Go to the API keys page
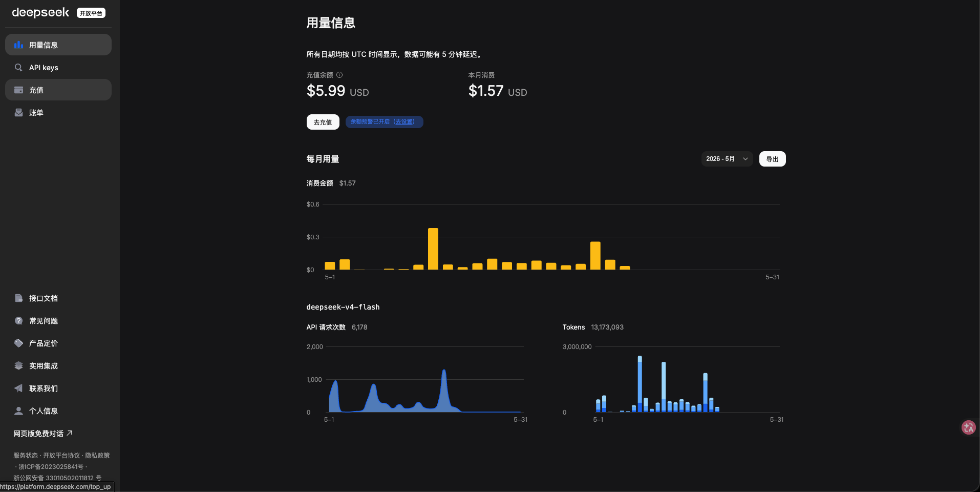Viewport: 980px width, 492px height. point(58,68)
